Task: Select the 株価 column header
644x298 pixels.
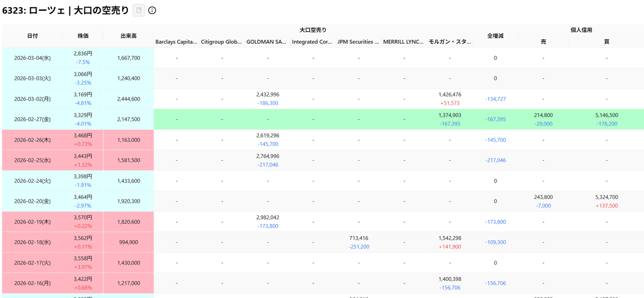Action: click(x=83, y=36)
